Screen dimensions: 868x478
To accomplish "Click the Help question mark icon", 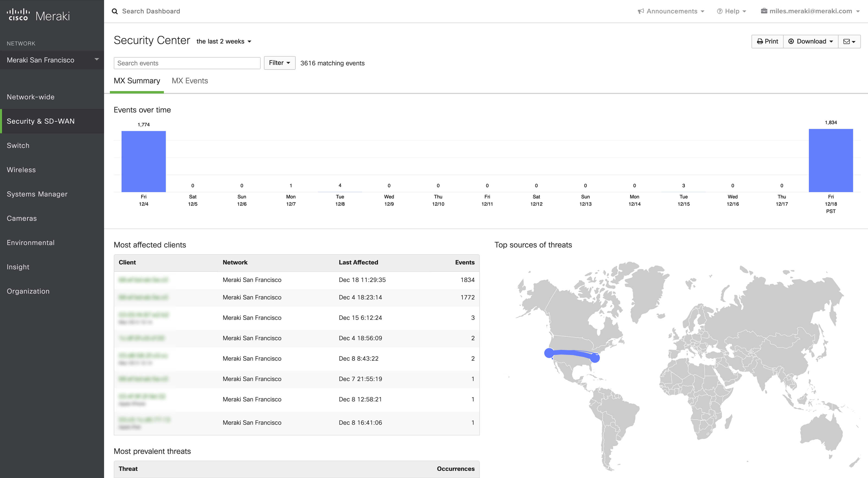I will click(719, 11).
